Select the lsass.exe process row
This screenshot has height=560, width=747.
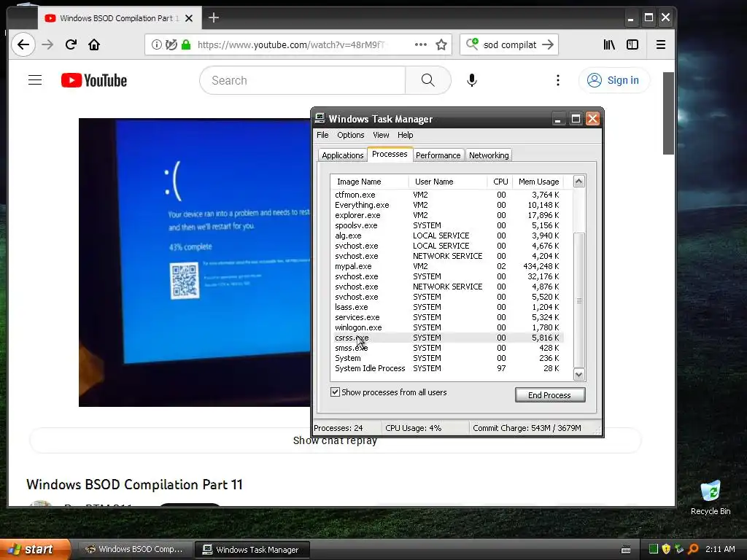(x=447, y=307)
